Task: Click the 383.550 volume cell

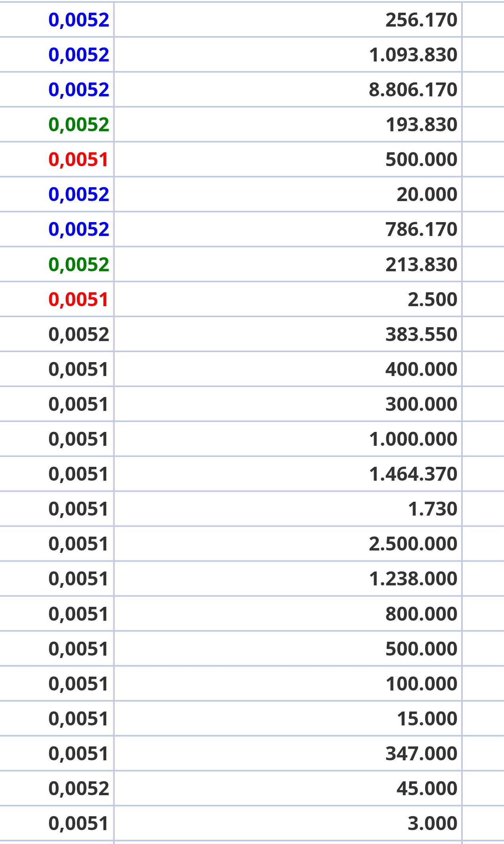Action: pos(421,334)
